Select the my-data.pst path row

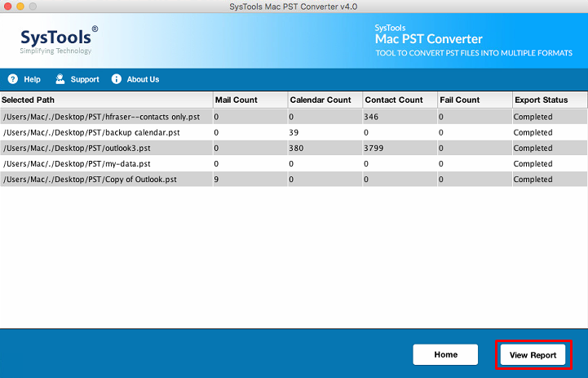[107, 164]
